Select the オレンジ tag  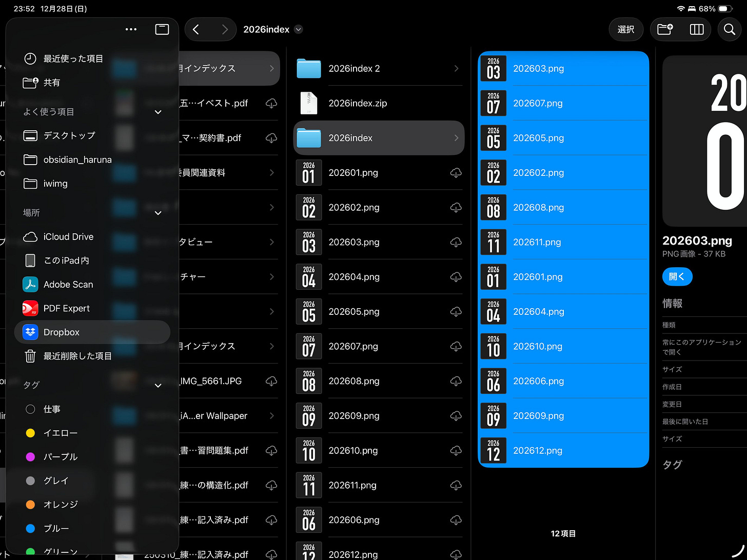click(x=92, y=504)
